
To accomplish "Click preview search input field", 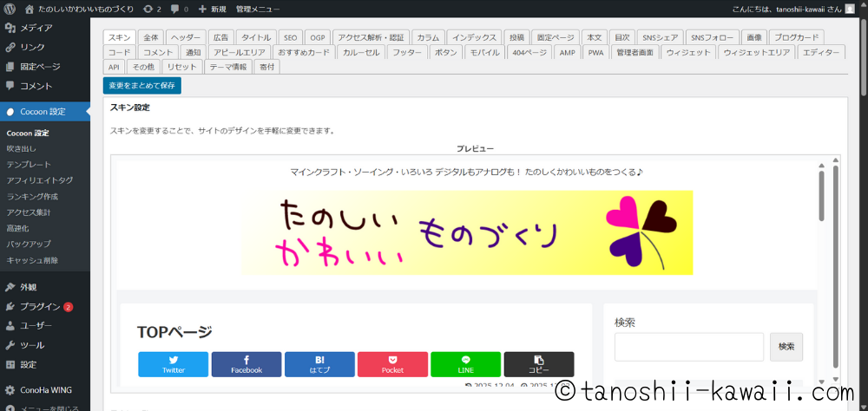I will pos(688,347).
